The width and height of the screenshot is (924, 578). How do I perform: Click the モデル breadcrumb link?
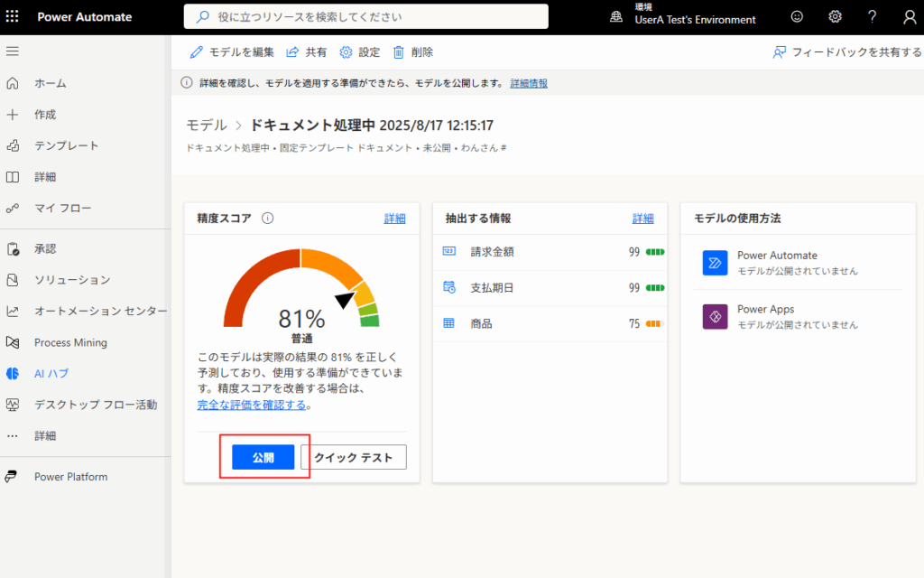point(207,125)
